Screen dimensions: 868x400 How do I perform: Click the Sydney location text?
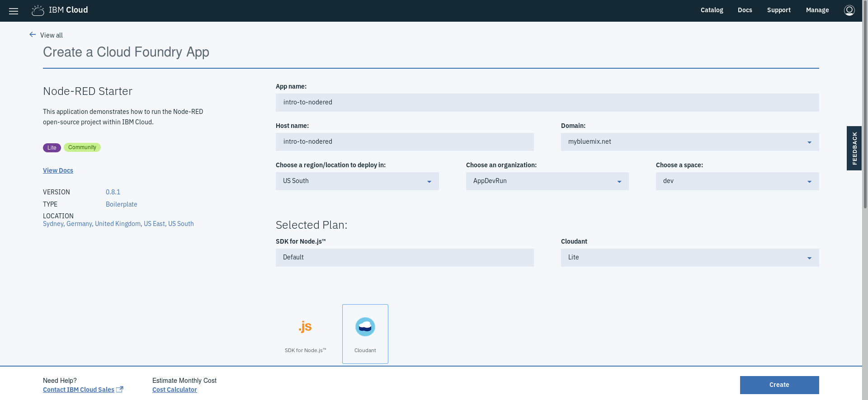coord(53,224)
